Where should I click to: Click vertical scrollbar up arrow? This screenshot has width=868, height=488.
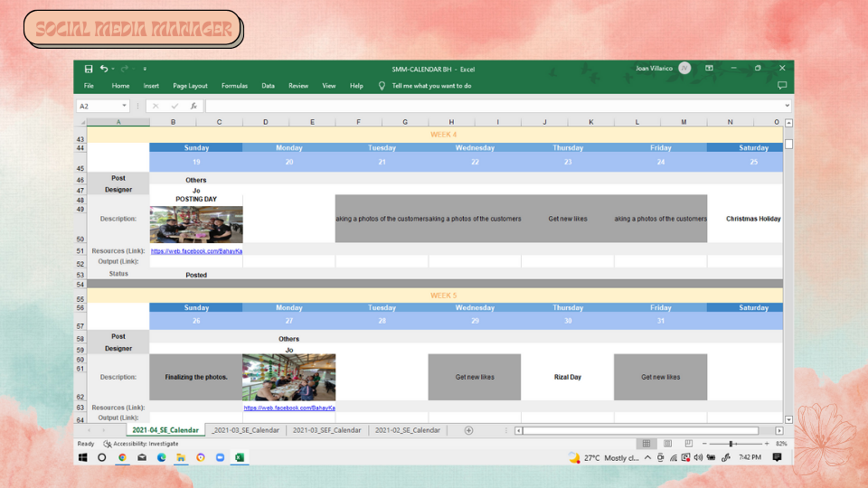[x=788, y=123]
